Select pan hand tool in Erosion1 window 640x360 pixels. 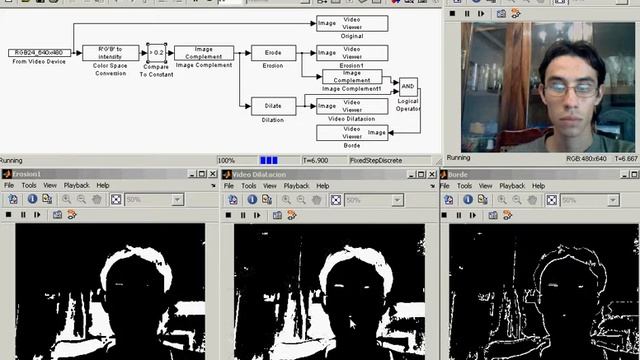click(96, 199)
